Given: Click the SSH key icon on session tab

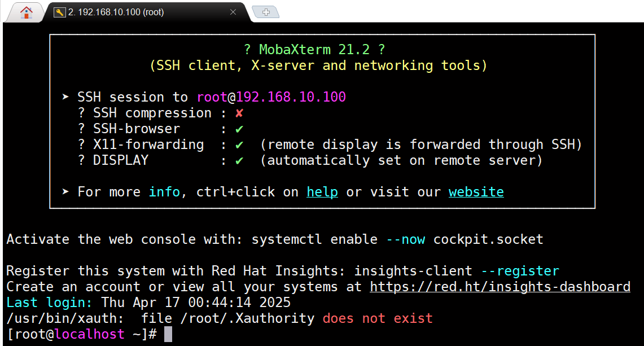Looking at the screenshot, I should pyautogui.click(x=60, y=12).
